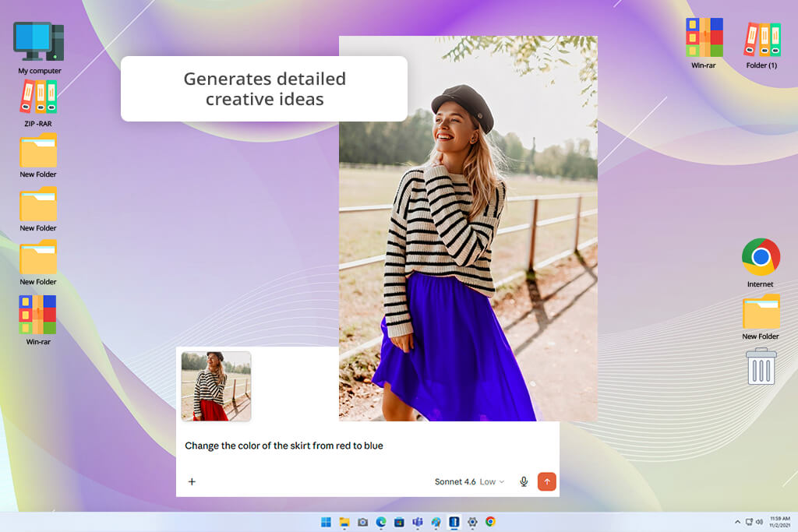
Task: Open Microsoft Store from the taskbar
Action: click(399, 522)
